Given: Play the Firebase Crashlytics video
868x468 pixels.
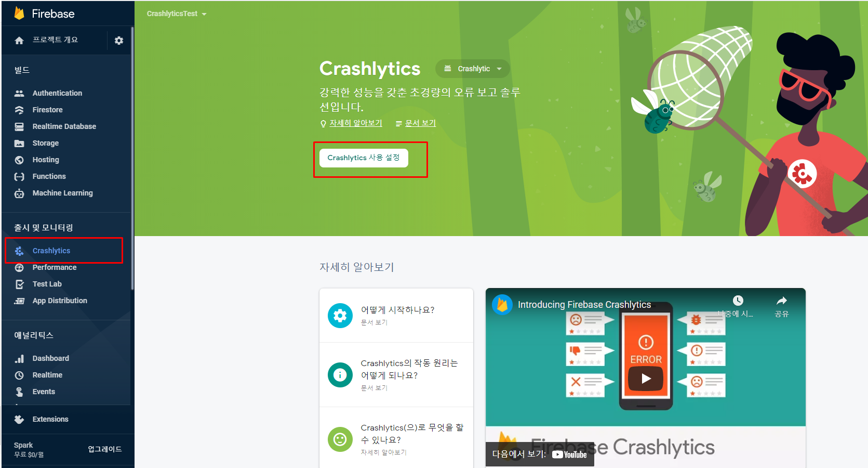Looking at the screenshot, I should [x=646, y=379].
